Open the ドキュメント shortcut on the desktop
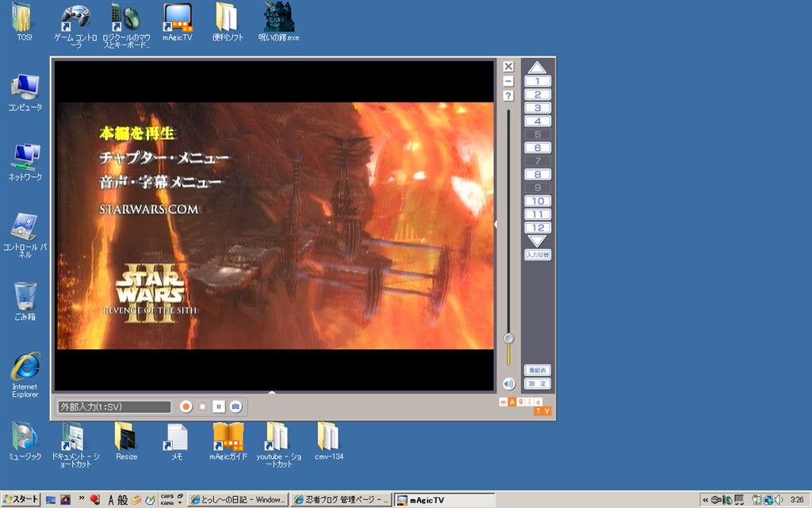Screen dimensions: 812x508 [x=75, y=444]
